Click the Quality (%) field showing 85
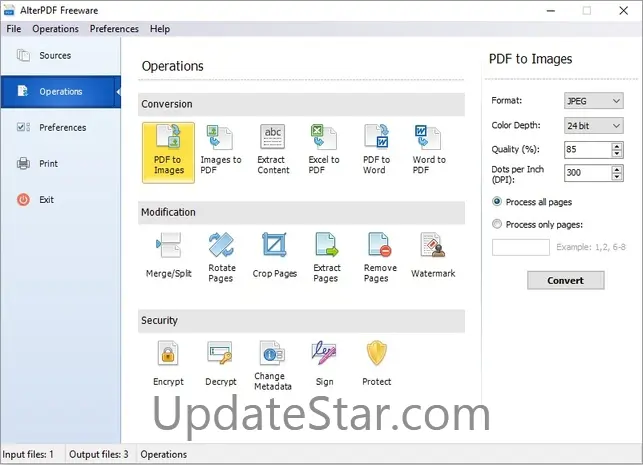This screenshot has height=465, width=643. 588,150
